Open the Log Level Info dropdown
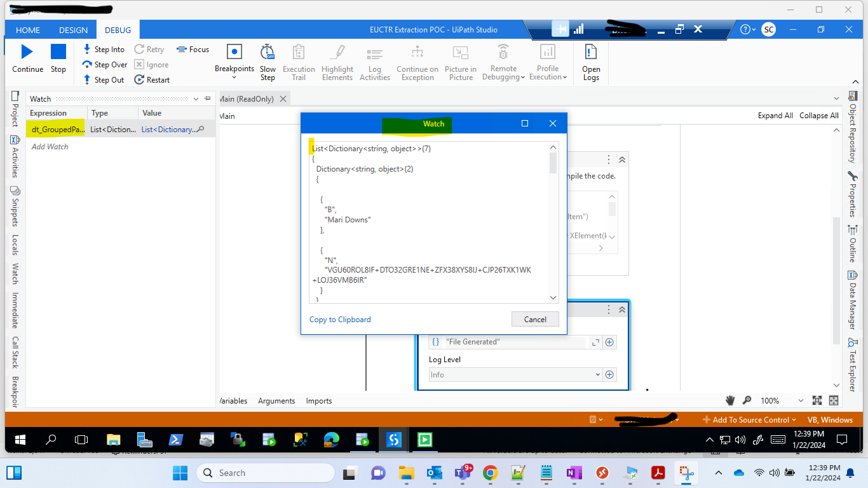The image size is (868, 488). click(x=515, y=375)
